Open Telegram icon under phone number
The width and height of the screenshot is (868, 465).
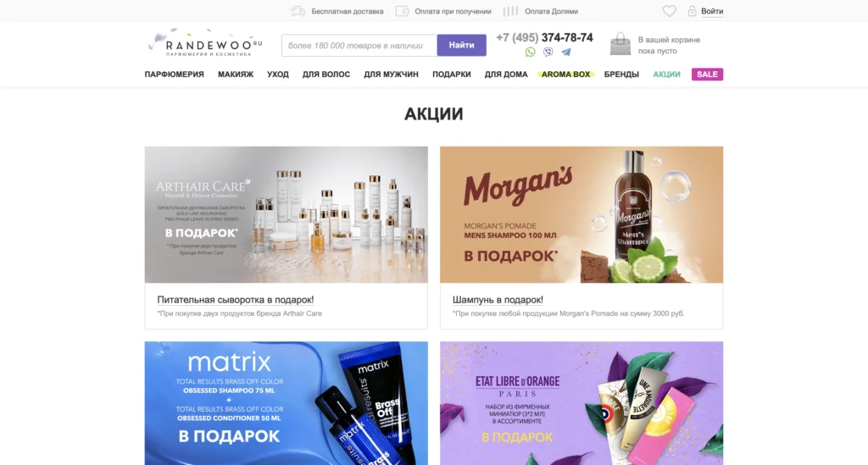point(565,52)
